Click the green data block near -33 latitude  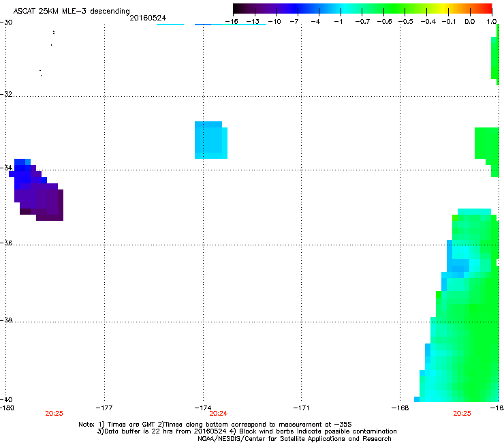coord(487,151)
